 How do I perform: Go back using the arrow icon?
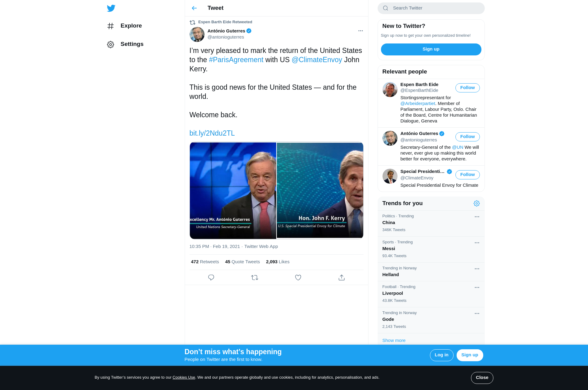click(194, 8)
